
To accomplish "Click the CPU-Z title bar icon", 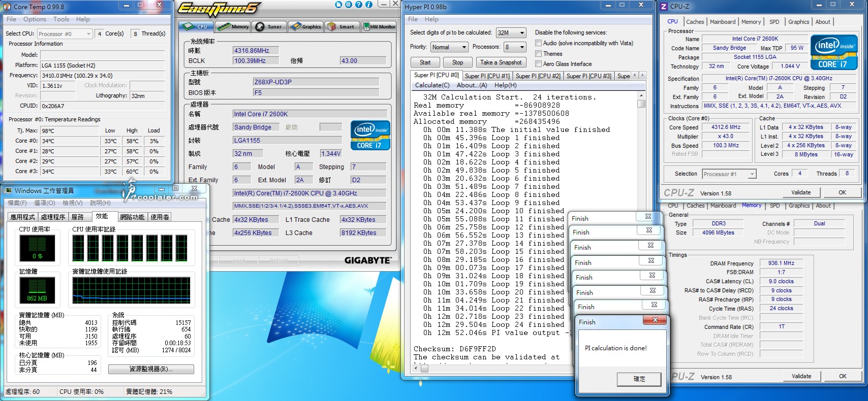I will tap(664, 7).
